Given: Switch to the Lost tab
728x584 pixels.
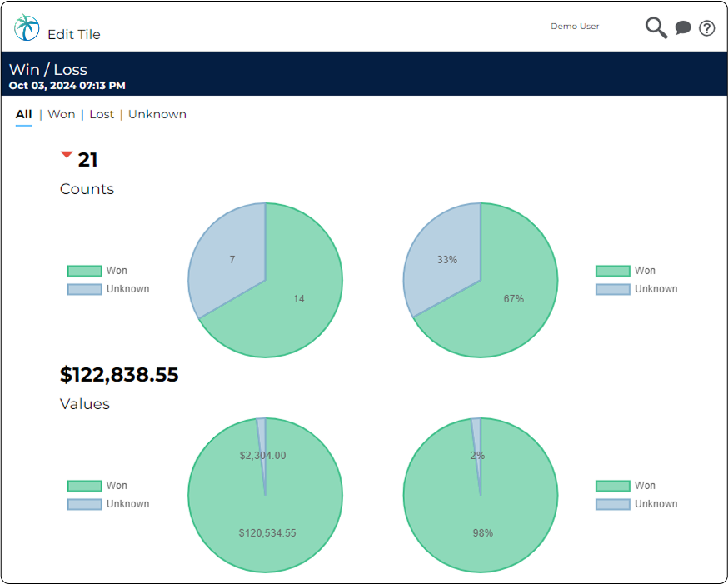Looking at the screenshot, I should [102, 114].
